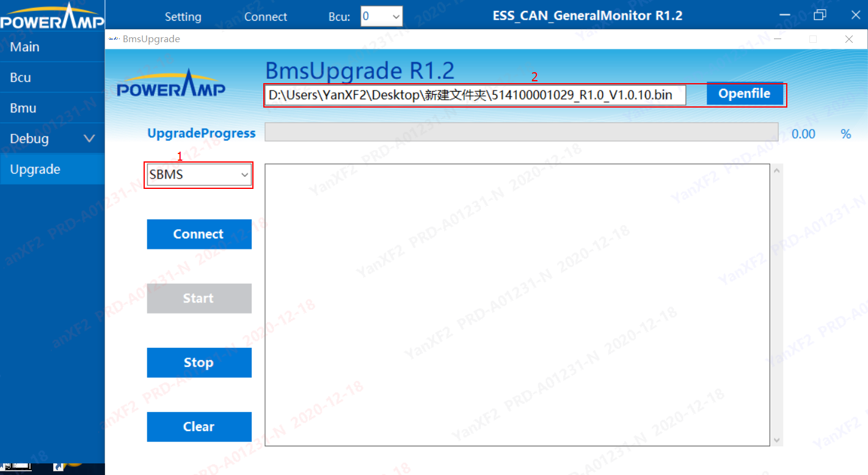Click the Stop button
The height and width of the screenshot is (475, 868).
[199, 363]
